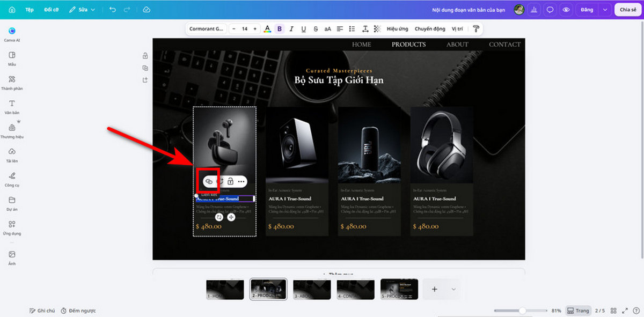Click the PRODUCTS nav item on the canvas
Screen dimensions: 644x317
(x=408, y=45)
